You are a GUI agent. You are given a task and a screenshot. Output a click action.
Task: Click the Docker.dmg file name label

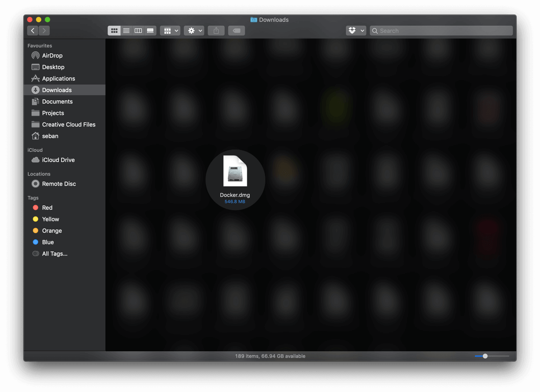tap(235, 195)
